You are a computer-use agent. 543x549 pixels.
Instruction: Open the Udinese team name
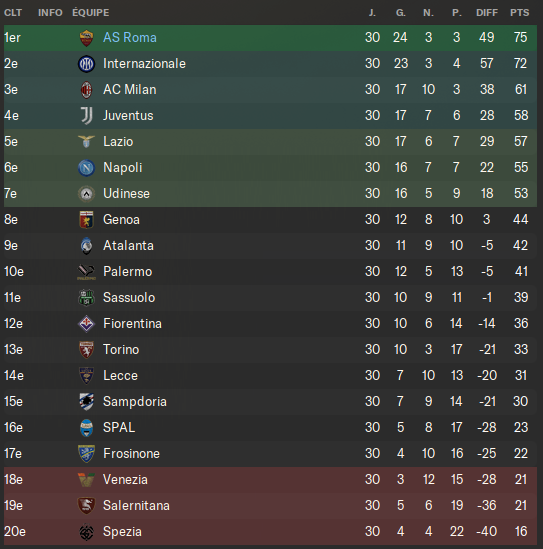tap(126, 194)
